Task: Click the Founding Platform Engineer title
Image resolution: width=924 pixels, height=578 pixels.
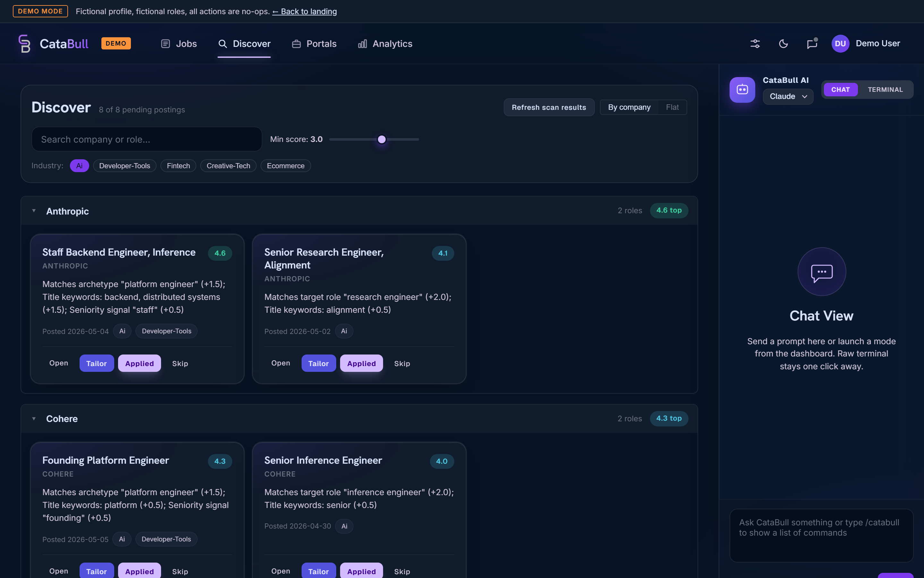Action: [105, 460]
